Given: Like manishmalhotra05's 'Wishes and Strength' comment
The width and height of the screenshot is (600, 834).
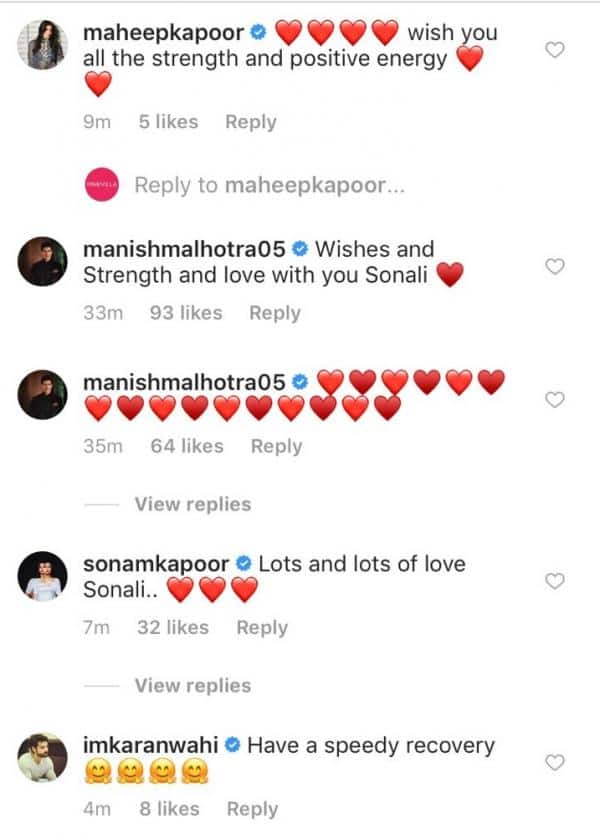Looking at the screenshot, I should click(x=558, y=265).
